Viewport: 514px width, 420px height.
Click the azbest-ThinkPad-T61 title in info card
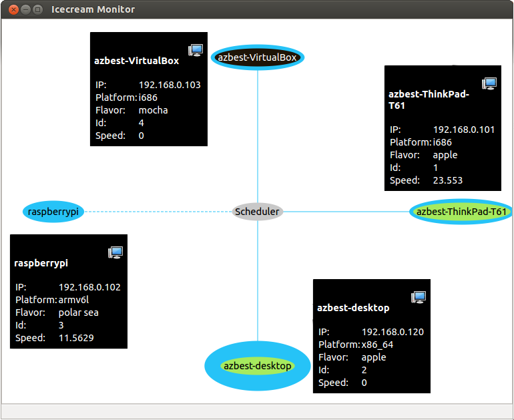coord(429,99)
